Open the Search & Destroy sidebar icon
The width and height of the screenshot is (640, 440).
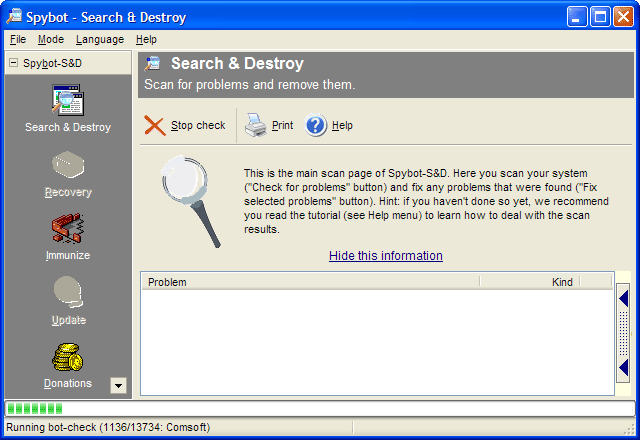[x=68, y=102]
